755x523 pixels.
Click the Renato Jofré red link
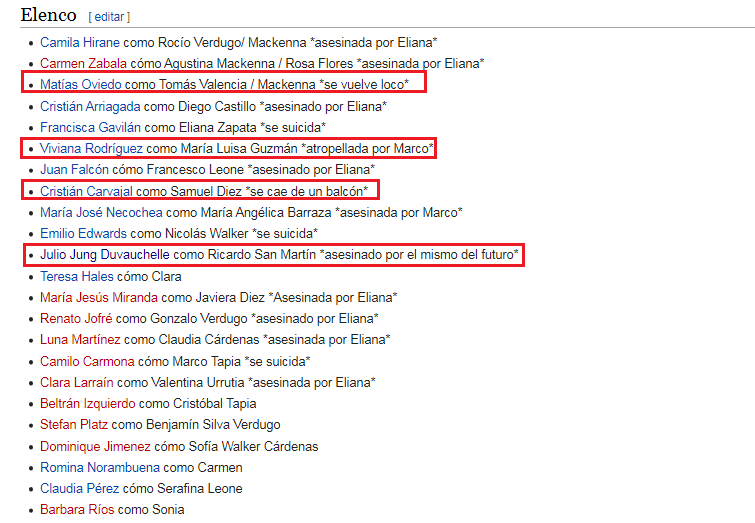[75, 319]
